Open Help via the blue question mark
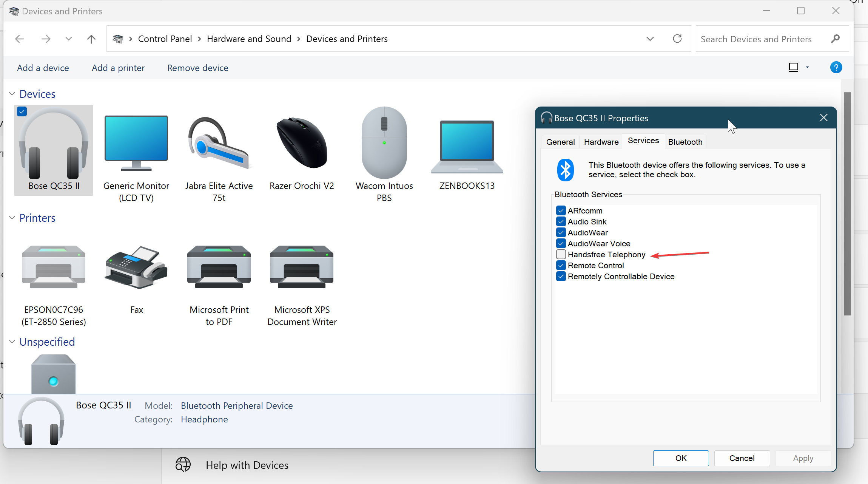The width and height of the screenshot is (868, 484). [x=836, y=67]
